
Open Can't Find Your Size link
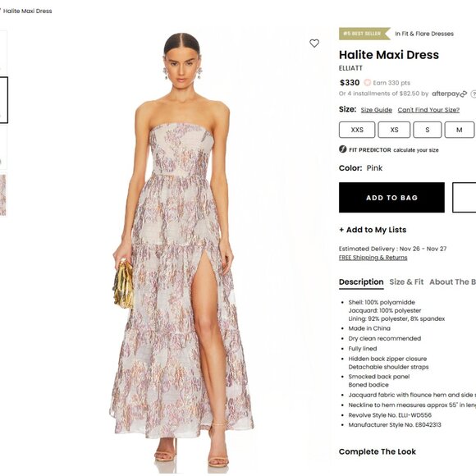point(428,110)
